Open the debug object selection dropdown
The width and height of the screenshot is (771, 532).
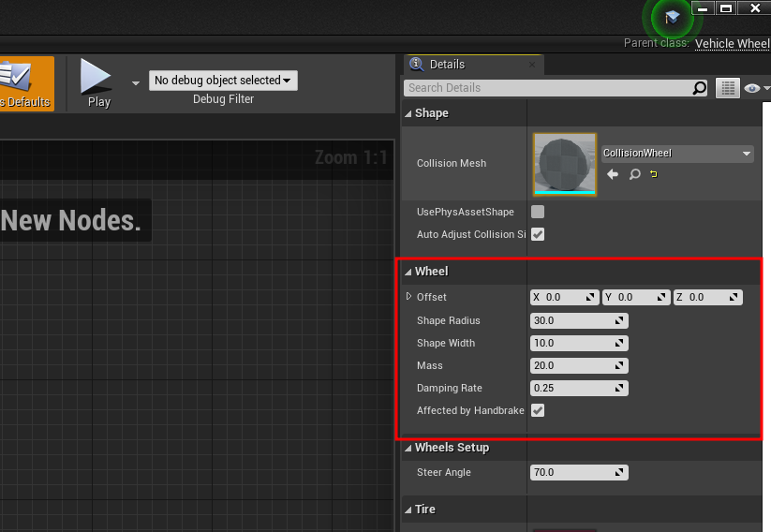tap(223, 81)
